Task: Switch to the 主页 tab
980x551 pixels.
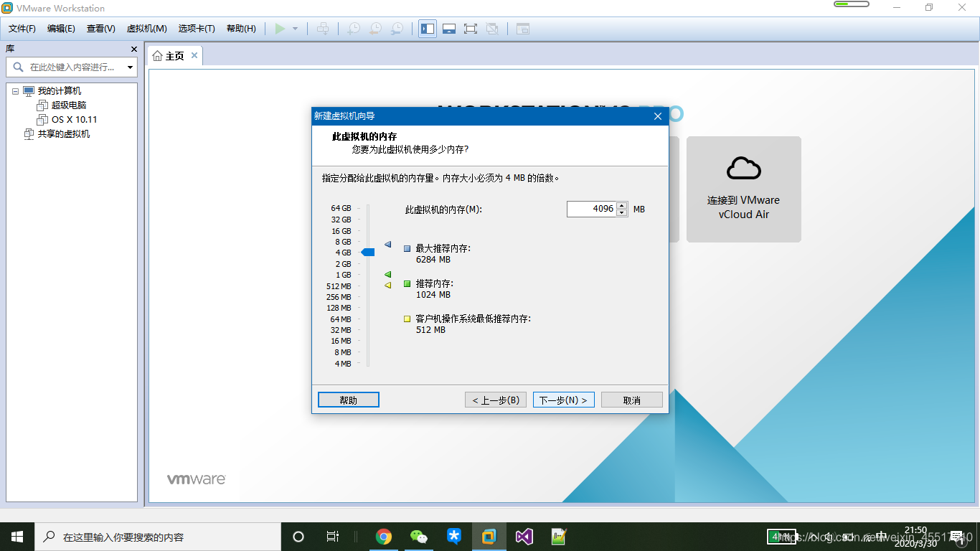Action: click(175, 56)
